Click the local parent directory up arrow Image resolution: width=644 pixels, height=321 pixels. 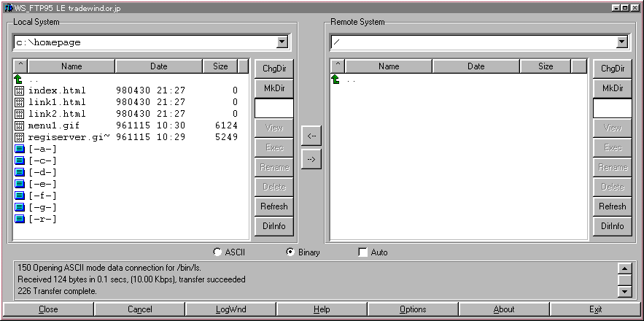coord(19,79)
